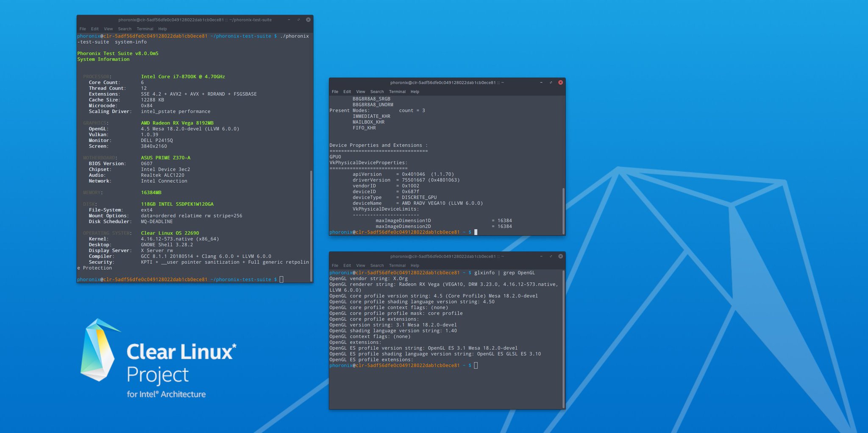
Task: Open File menu in phoronix-test-suite terminal
Action: click(x=83, y=29)
